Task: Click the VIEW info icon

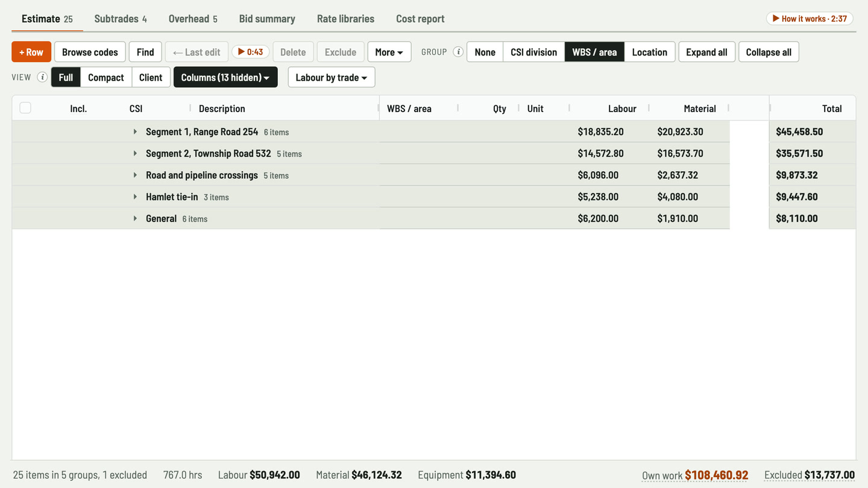Action: pos(42,77)
